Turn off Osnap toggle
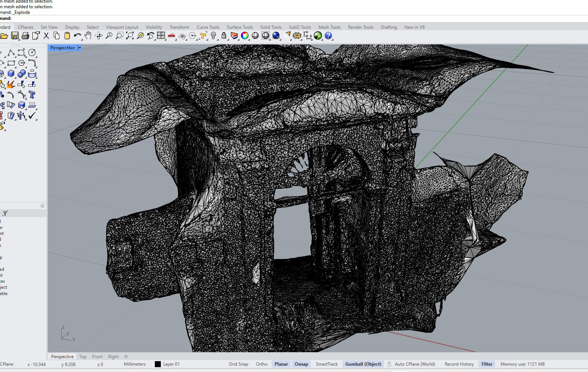This screenshot has width=588, height=372. (301, 364)
